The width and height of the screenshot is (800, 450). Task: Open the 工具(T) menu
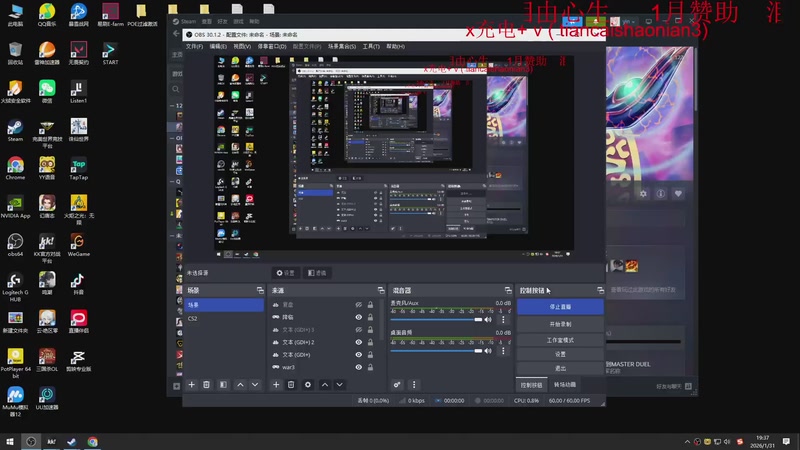[371, 46]
